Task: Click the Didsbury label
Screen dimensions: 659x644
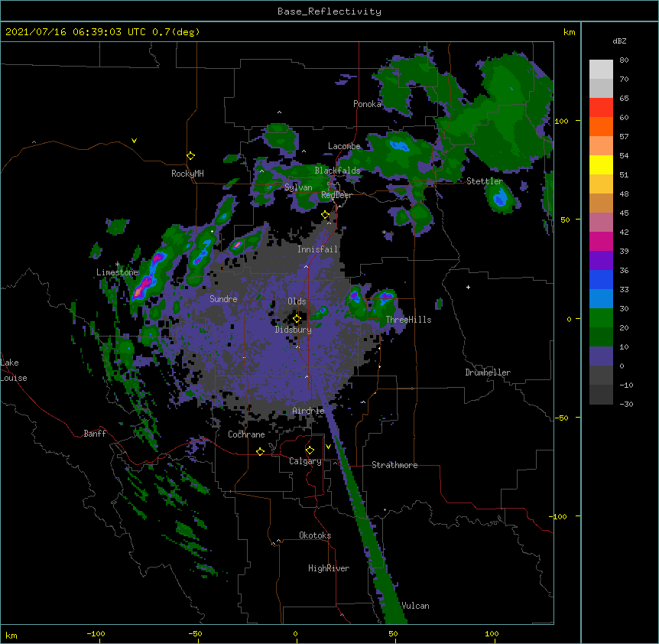Action: [294, 330]
